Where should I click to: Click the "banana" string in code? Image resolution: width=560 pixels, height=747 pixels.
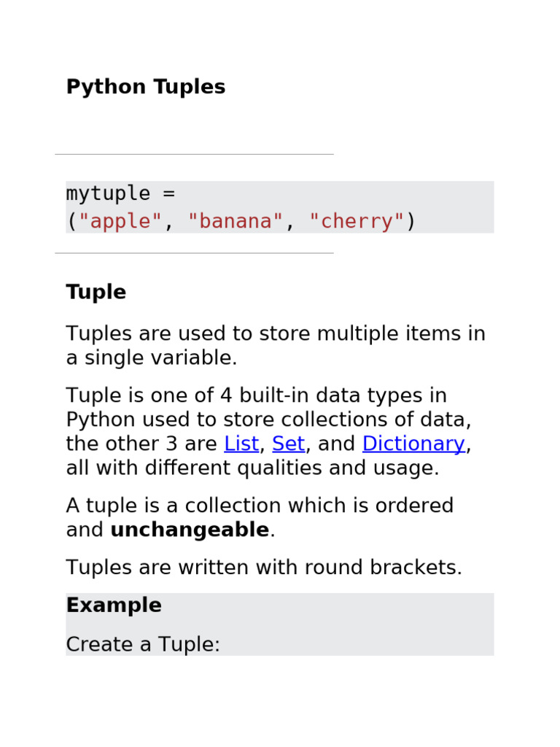point(236,221)
